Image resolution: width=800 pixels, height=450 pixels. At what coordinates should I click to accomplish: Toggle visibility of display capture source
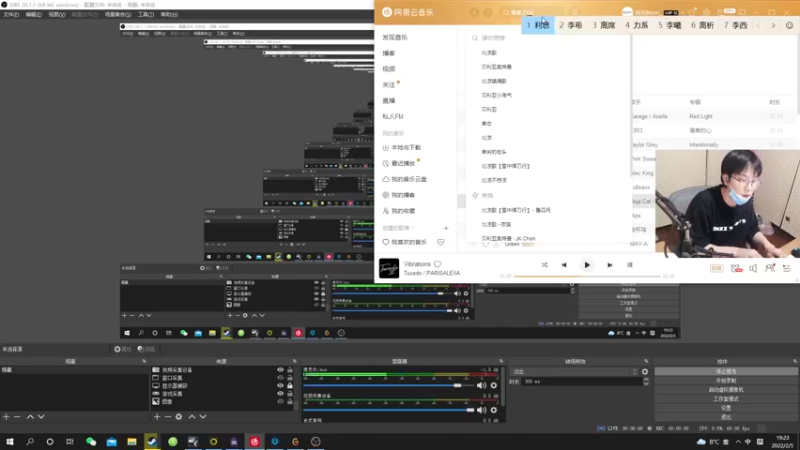click(x=280, y=386)
